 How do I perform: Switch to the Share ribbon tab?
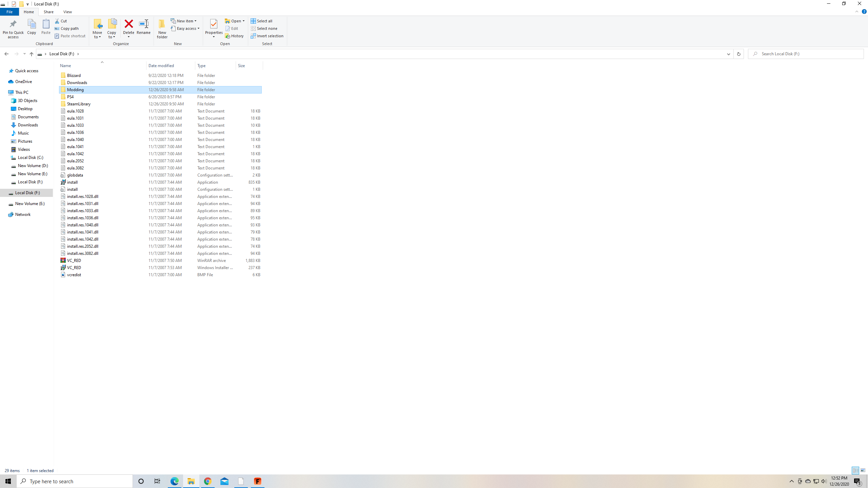point(48,12)
